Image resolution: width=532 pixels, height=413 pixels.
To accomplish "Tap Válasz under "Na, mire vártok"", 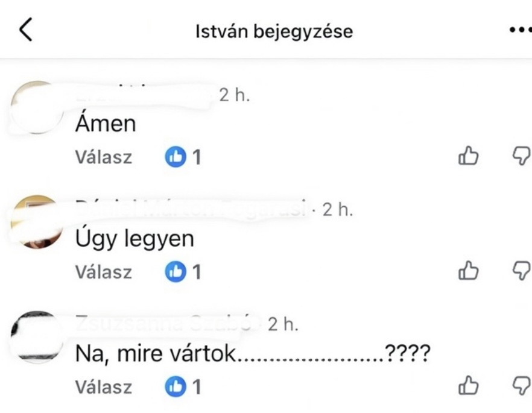I will pos(103,386).
